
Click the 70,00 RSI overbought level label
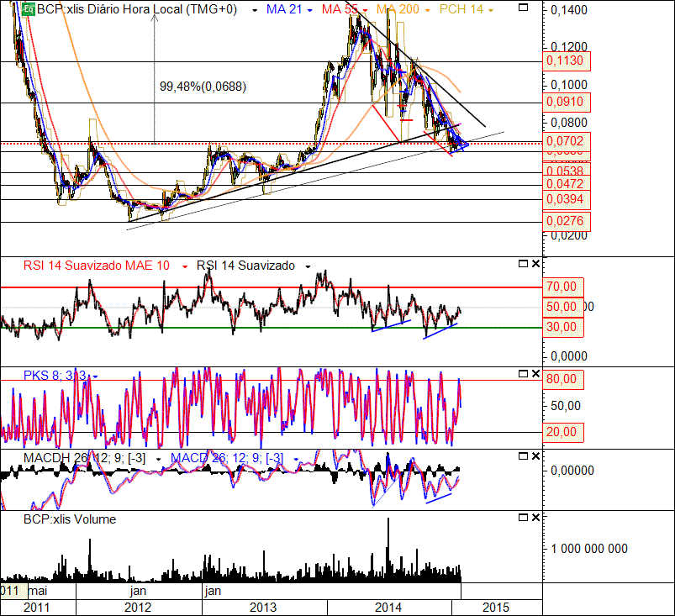point(562,287)
